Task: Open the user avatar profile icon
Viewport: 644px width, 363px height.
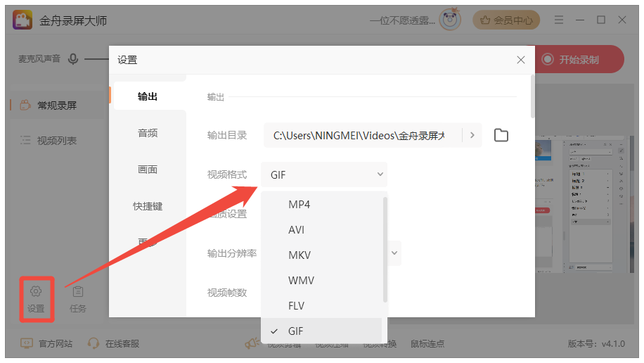Action: (450, 19)
